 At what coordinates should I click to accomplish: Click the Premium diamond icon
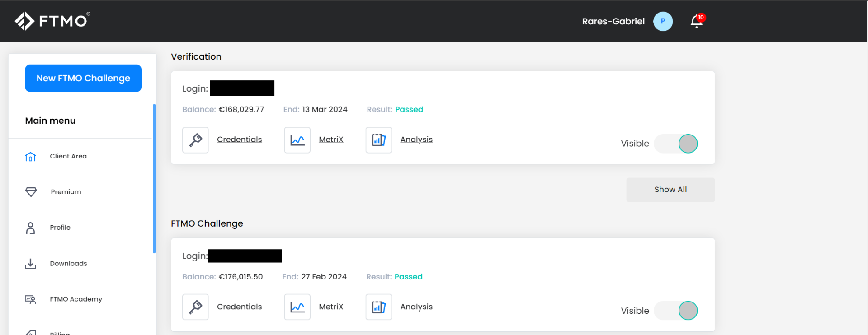(31, 192)
